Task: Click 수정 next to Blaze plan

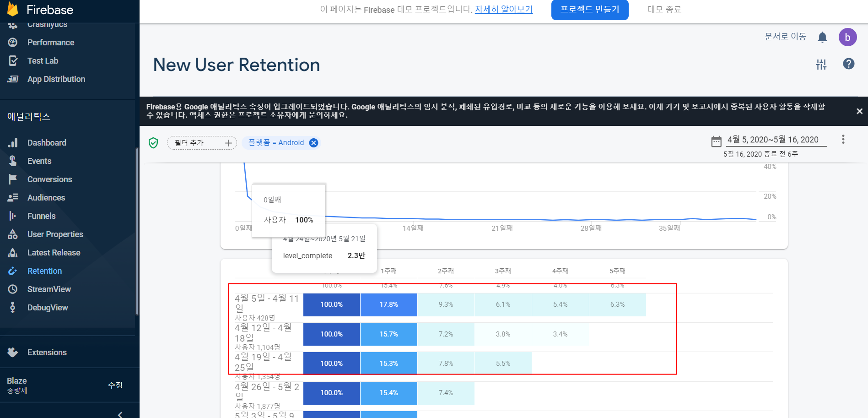Action: [x=115, y=385]
